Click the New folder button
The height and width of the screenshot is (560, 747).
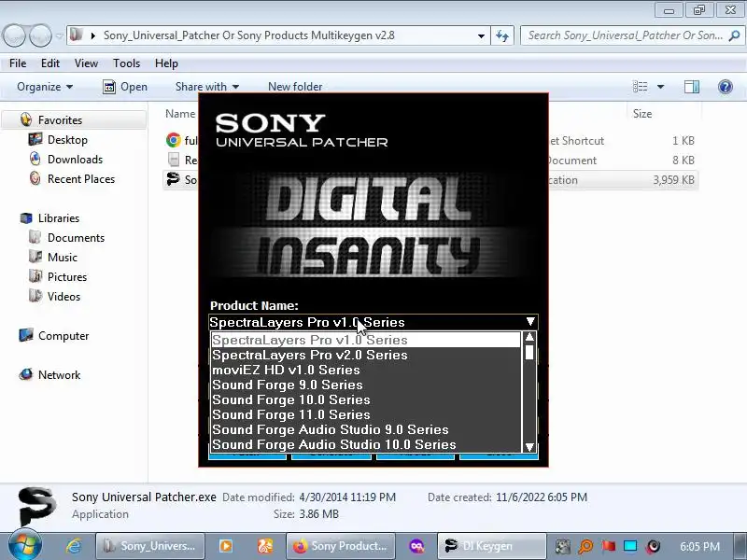[295, 87]
